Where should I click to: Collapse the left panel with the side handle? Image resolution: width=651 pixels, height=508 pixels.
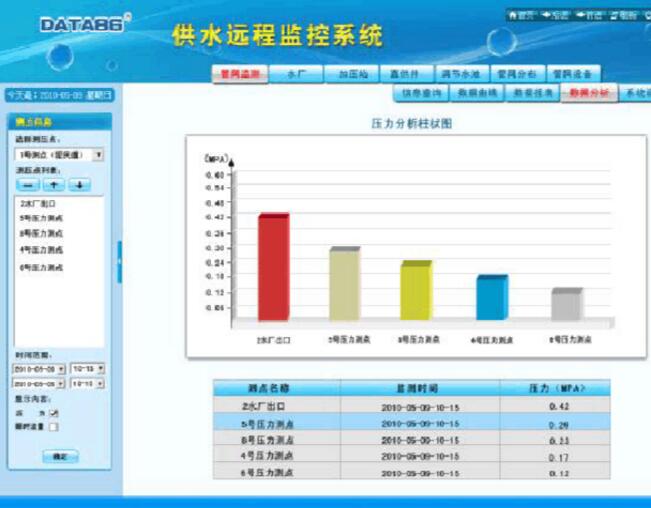[119, 262]
